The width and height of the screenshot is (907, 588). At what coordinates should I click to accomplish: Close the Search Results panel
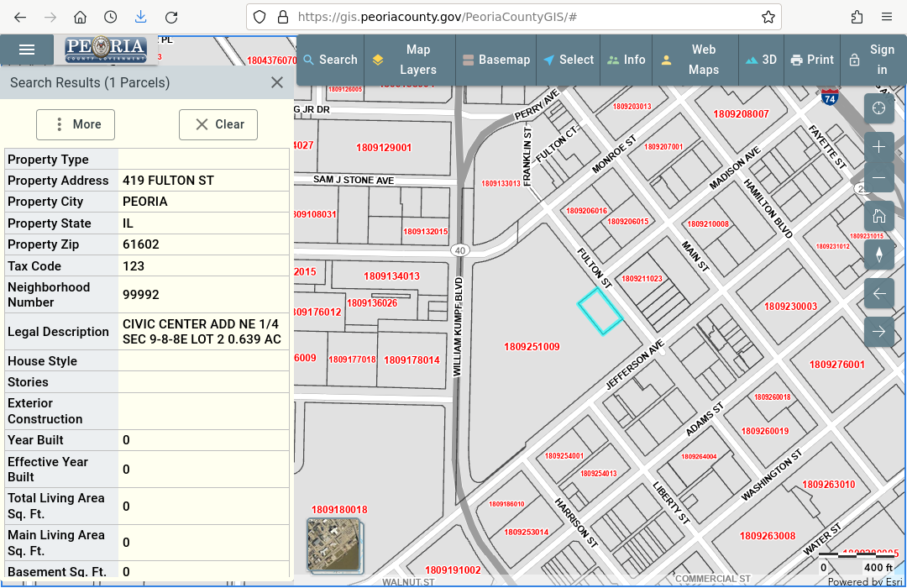[x=276, y=82]
